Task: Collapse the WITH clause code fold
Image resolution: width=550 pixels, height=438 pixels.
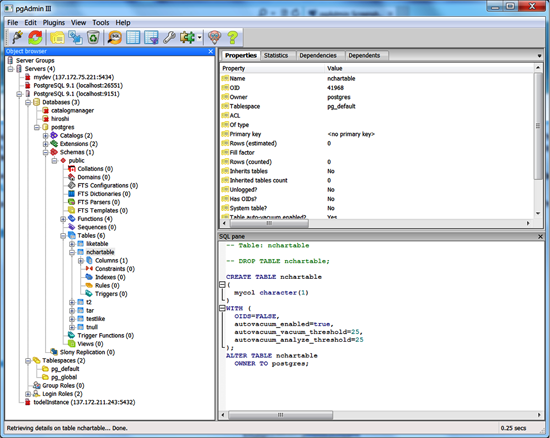Action: [x=222, y=308]
